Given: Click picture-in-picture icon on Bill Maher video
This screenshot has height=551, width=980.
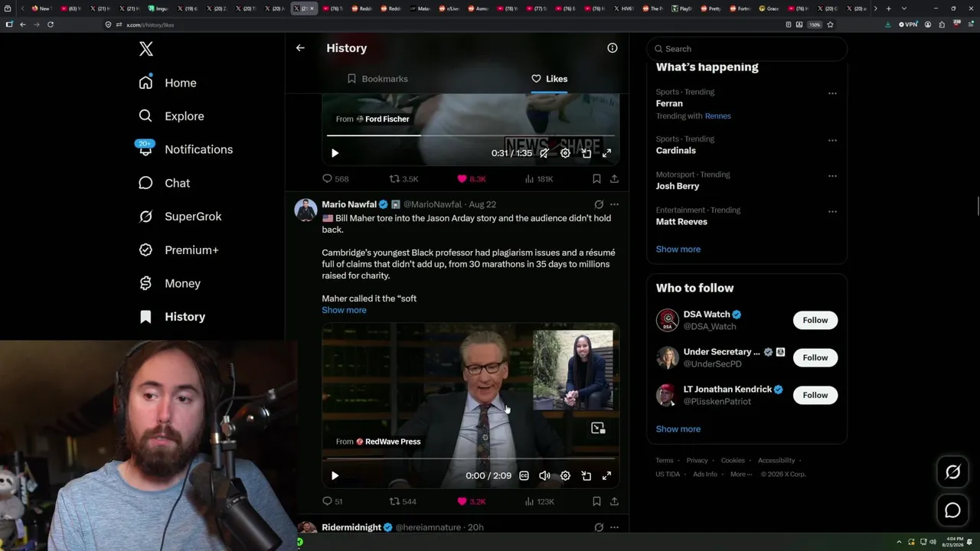Looking at the screenshot, I should point(598,429).
